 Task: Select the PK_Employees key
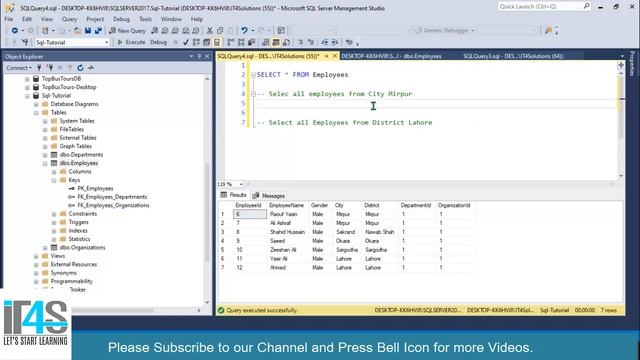pos(95,189)
